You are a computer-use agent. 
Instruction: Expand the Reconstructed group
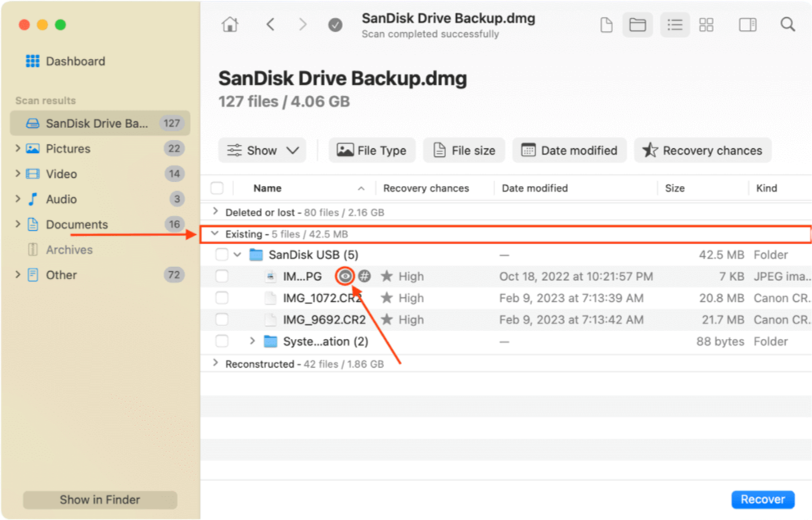(x=216, y=364)
